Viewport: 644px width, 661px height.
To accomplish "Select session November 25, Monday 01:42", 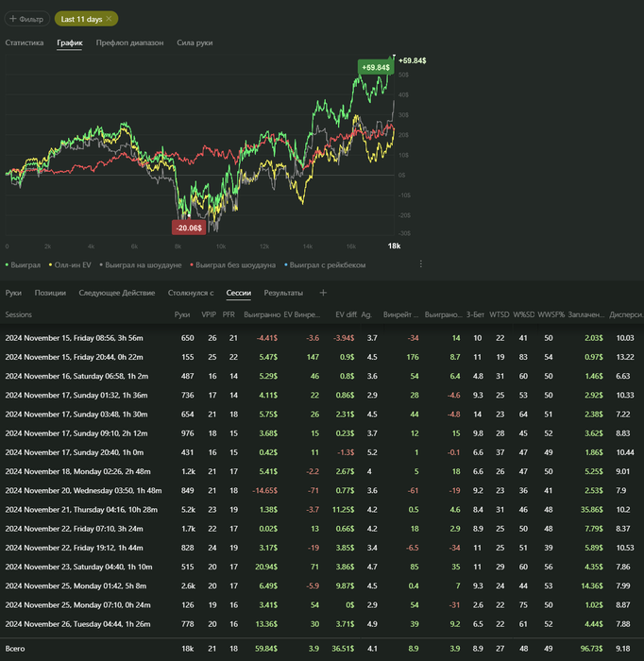I will pyautogui.click(x=322, y=586).
